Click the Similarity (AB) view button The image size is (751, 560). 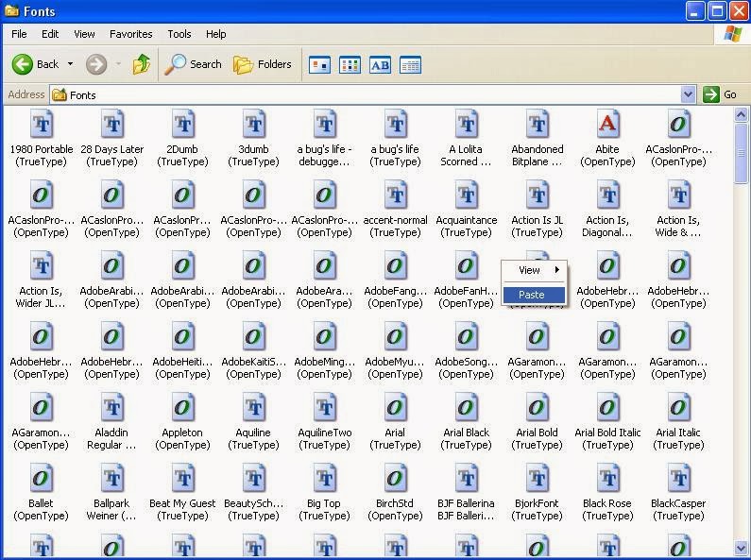pyautogui.click(x=380, y=64)
